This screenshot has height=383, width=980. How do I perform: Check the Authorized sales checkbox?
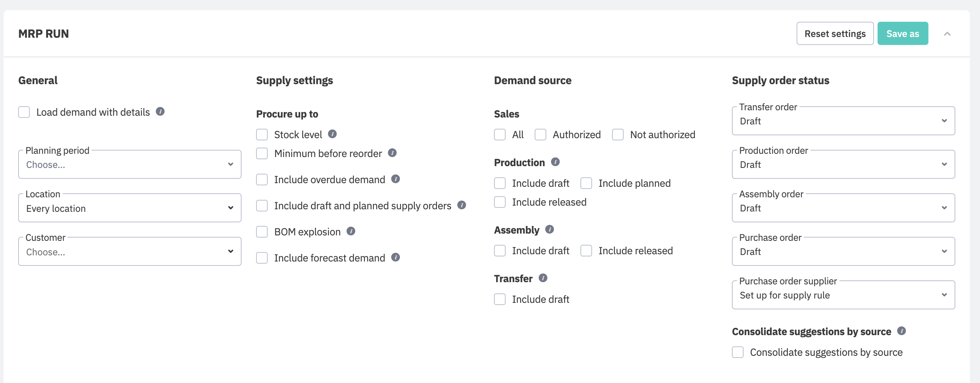(x=540, y=135)
